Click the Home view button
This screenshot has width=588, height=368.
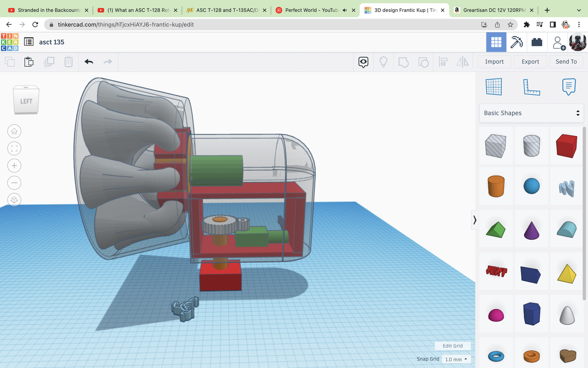point(14,132)
